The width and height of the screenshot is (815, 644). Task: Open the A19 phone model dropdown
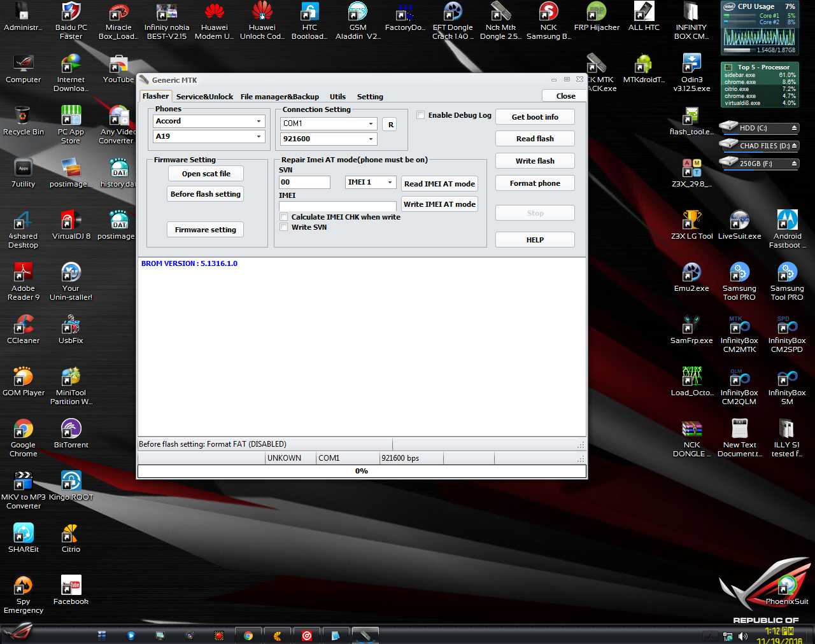point(259,136)
